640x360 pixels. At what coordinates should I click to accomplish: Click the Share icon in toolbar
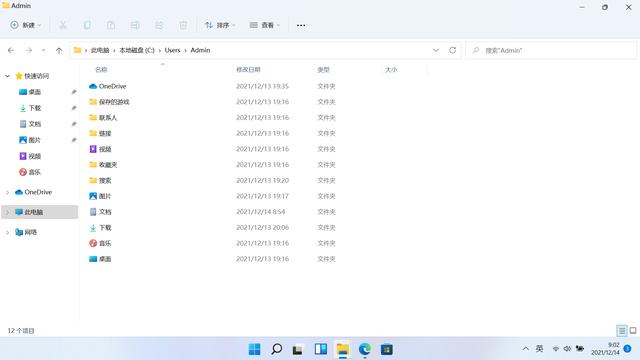click(159, 25)
